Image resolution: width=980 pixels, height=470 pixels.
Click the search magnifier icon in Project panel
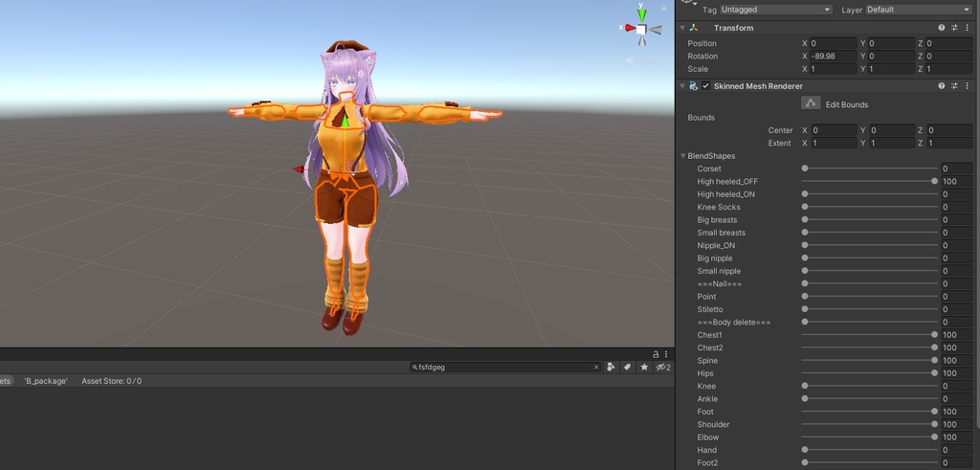click(414, 368)
